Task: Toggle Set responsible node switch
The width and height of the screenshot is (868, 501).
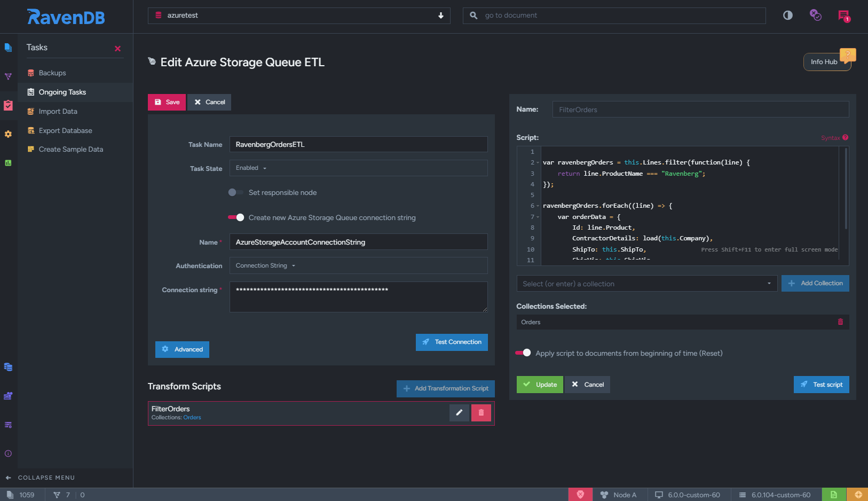Action: tap(235, 192)
